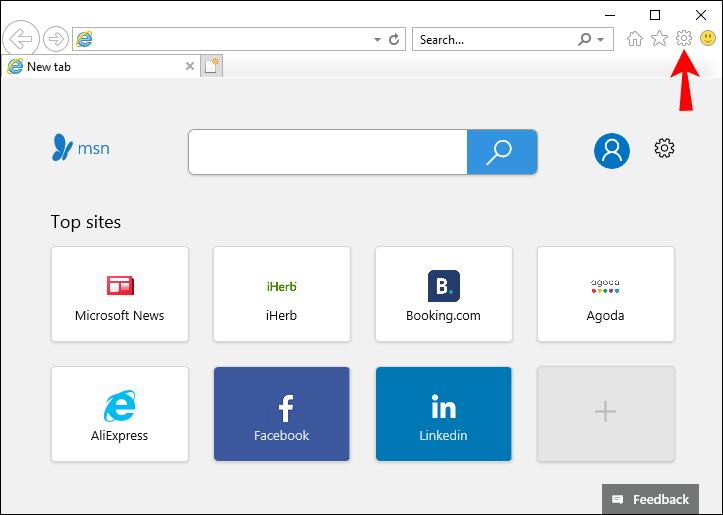723x515 pixels.
Task: Click the browser Back arrow button
Action: [x=21, y=39]
